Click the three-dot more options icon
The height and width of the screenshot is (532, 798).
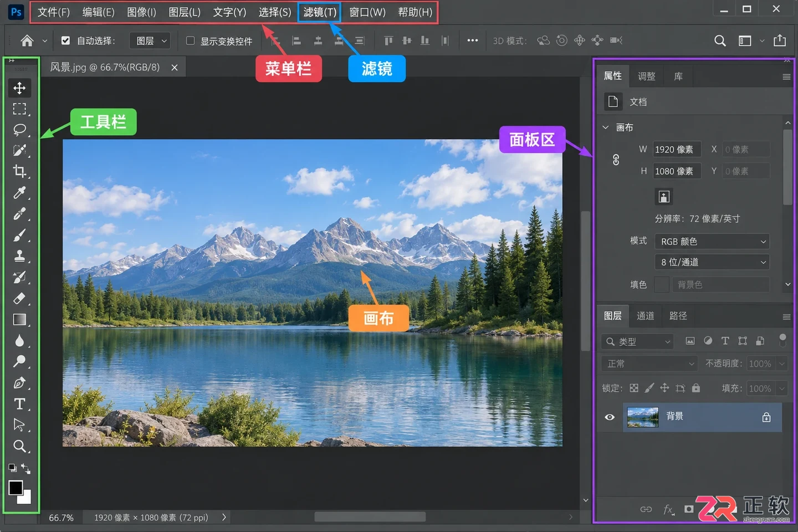472,40
